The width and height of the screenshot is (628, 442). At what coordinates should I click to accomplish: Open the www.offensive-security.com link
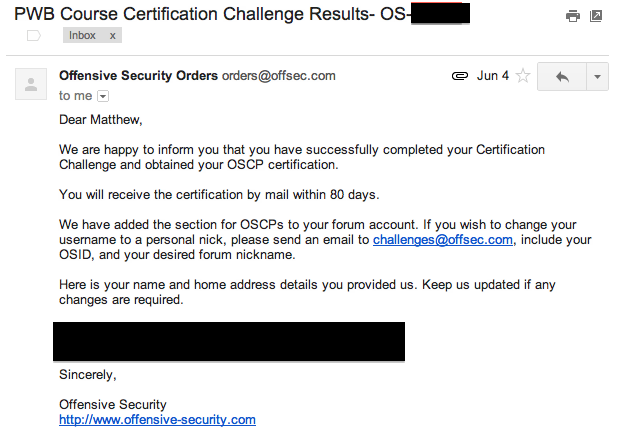pyautogui.click(x=157, y=420)
